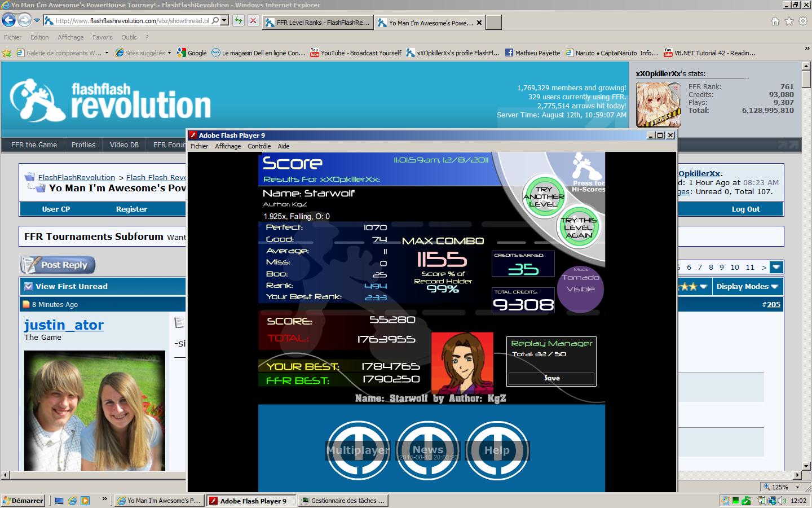Viewport: 812px width, 508px height.
Task: Click the Press for Hi-Scores icon
Action: tap(587, 173)
